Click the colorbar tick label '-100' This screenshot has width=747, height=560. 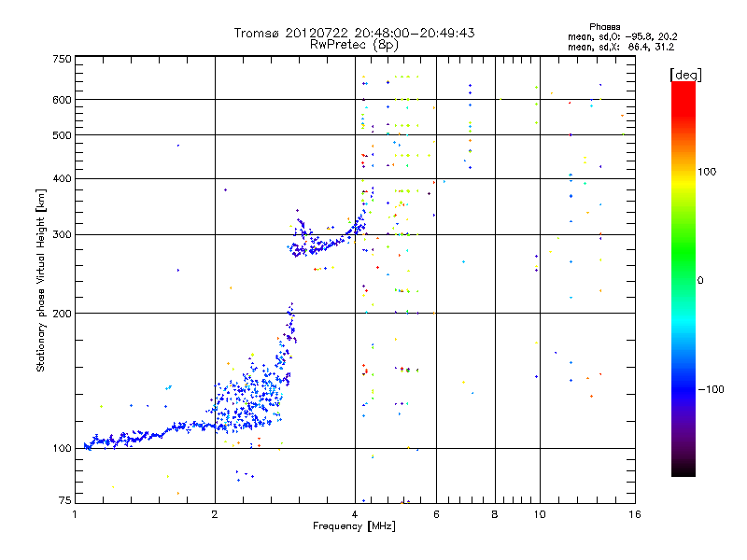tap(711, 389)
